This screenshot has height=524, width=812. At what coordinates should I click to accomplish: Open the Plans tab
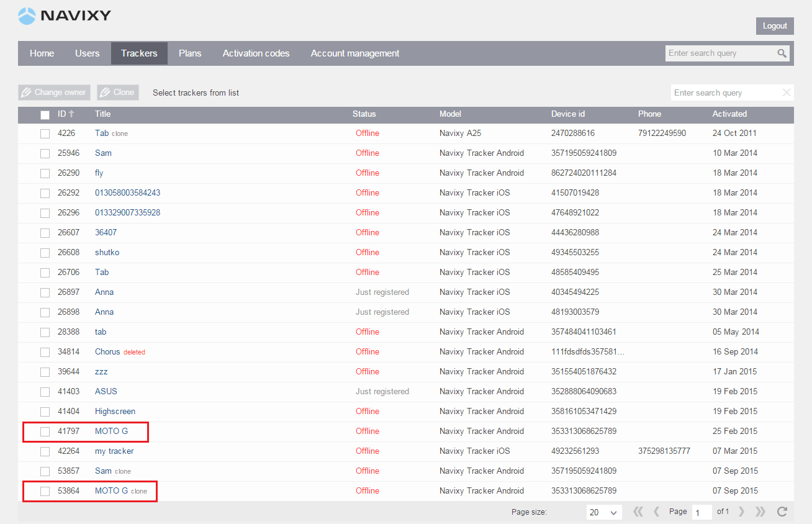(190, 53)
